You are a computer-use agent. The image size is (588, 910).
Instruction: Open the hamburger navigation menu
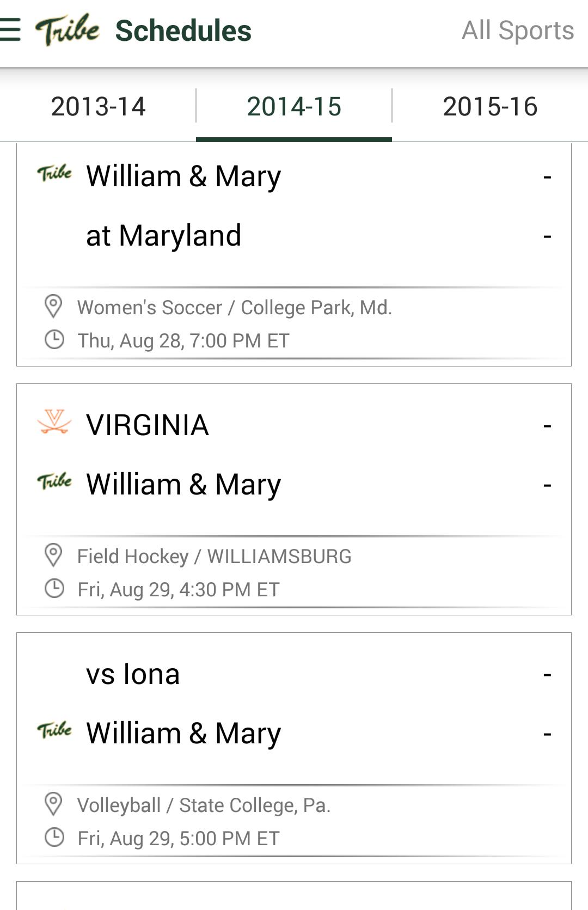10,30
